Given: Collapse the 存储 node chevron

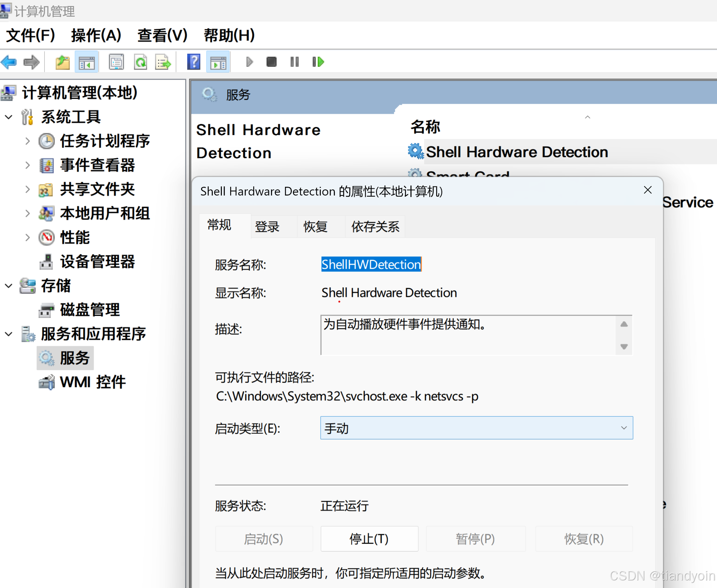Looking at the screenshot, I should [x=9, y=286].
